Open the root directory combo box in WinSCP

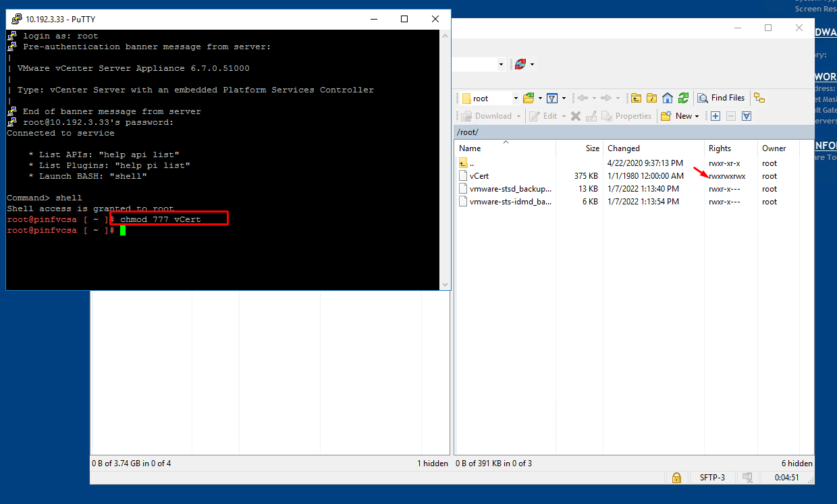click(489, 98)
